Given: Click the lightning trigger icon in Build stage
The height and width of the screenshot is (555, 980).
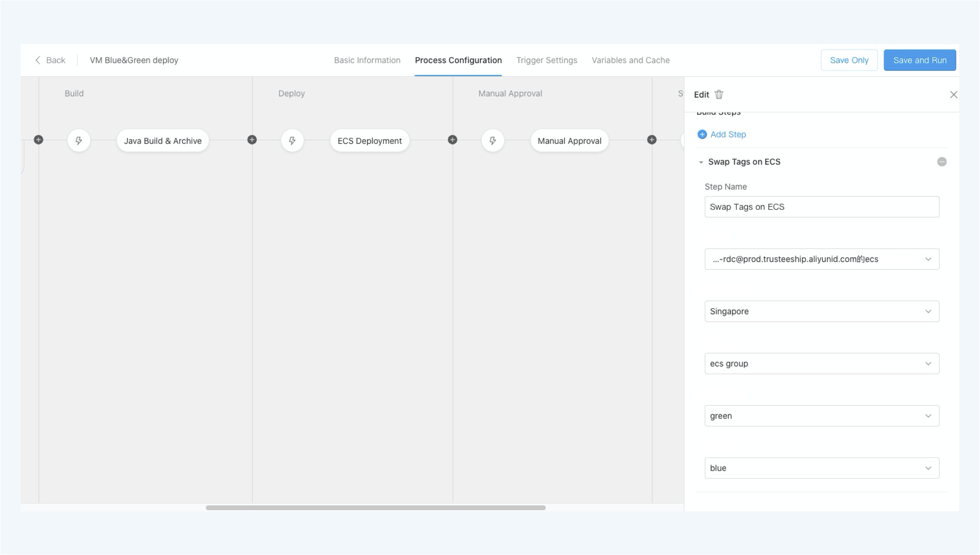Looking at the screenshot, I should coord(79,141).
